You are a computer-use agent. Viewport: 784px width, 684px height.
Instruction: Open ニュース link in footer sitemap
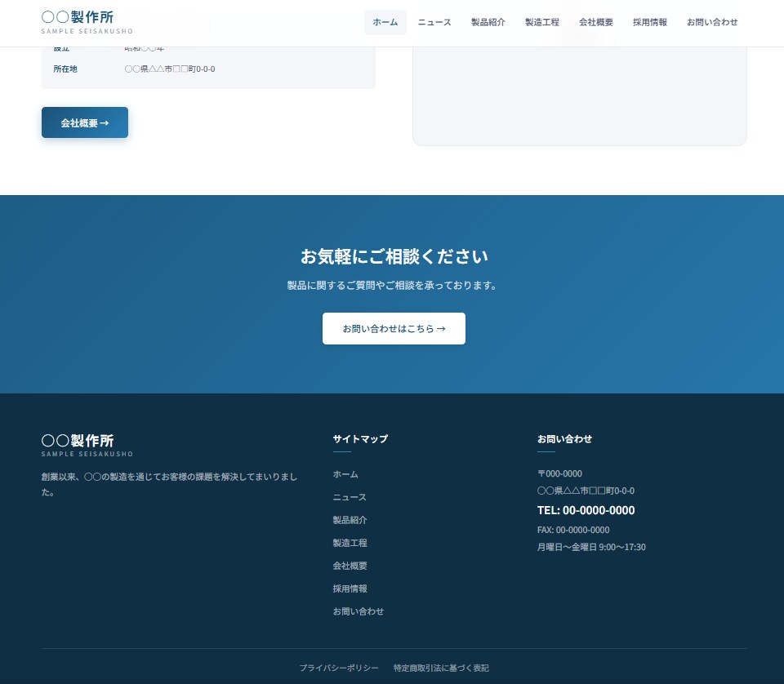[350, 497]
